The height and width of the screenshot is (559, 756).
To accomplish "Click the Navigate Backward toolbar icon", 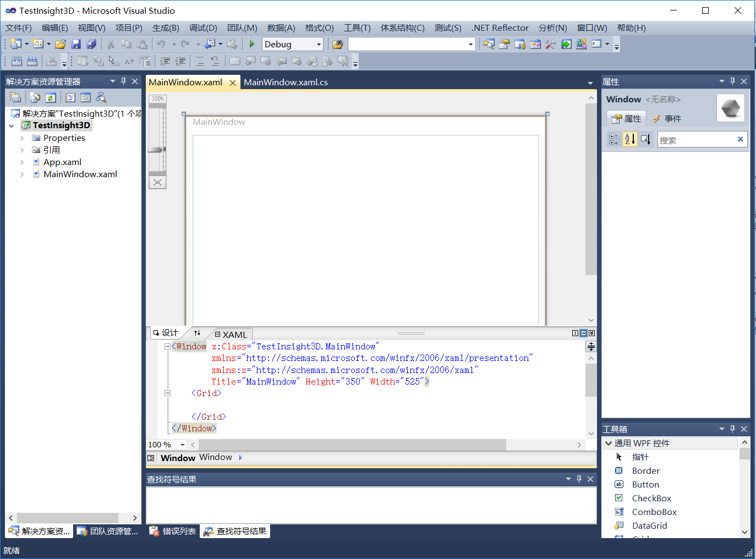I will [210, 44].
